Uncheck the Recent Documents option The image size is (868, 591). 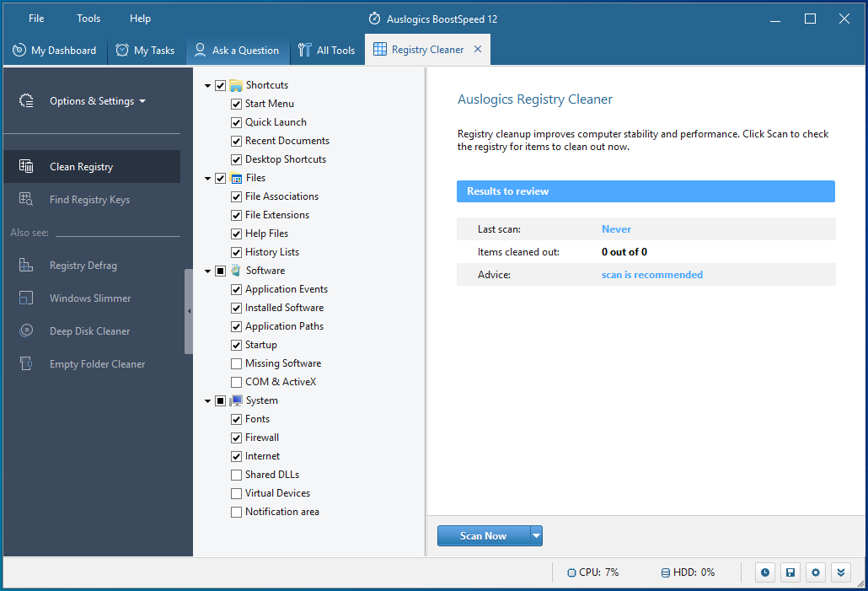point(236,140)
